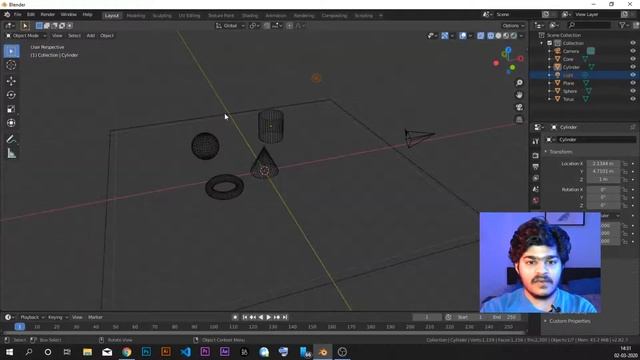
Task: Hide the Cone in the outliner
Action: coord(633,59)
